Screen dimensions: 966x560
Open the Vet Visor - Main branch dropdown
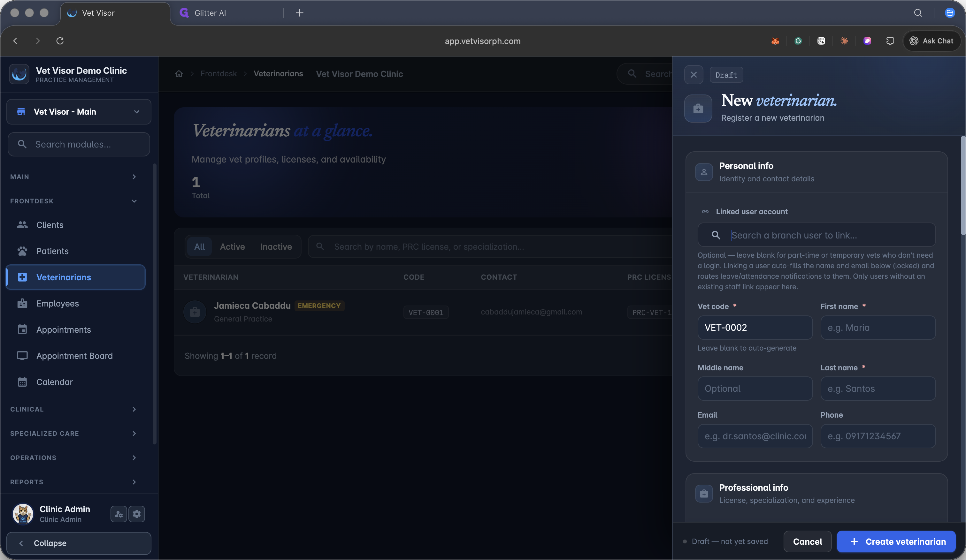pyautogui.click(x=79, y=112)
